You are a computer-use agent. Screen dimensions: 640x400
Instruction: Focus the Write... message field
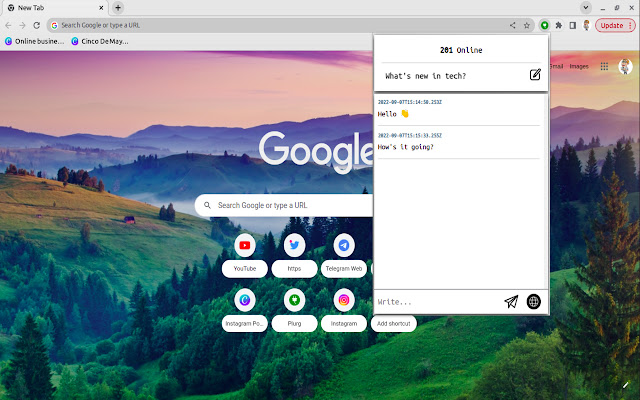[438, 302]
